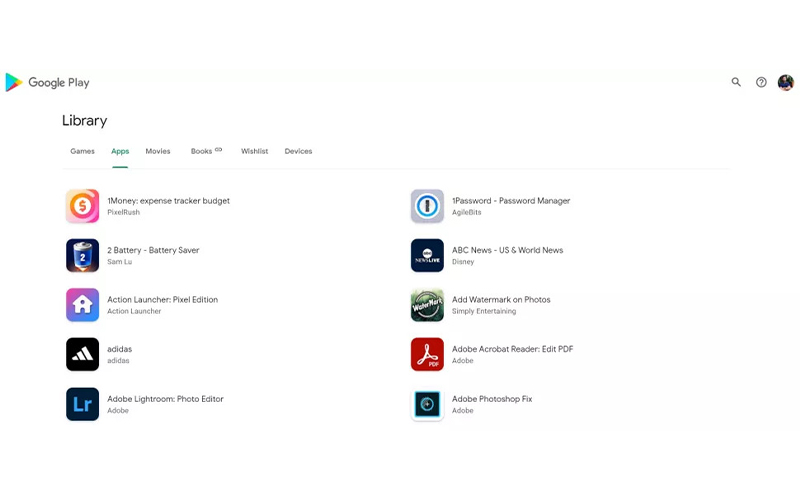Click the Library heading
The height and width of the screenshot is (500, 800).
pos(85,121)
